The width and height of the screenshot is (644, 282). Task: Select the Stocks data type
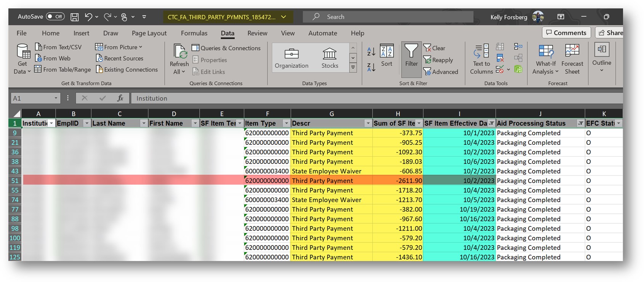click(x=330, y=58)
